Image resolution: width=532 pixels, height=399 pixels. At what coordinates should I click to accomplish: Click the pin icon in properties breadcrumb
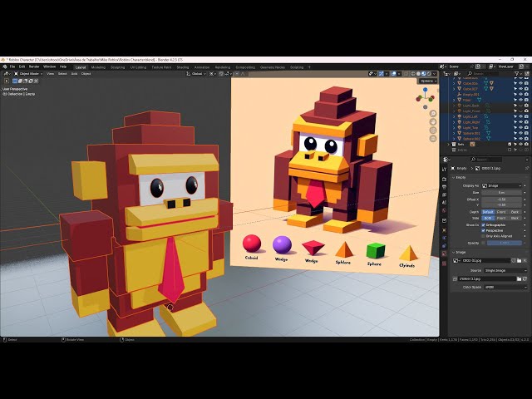click(x=526, y=168)
